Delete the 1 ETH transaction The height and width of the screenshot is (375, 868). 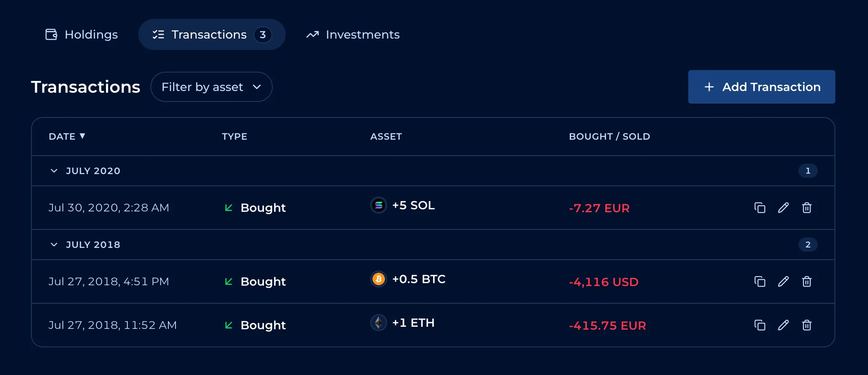(807, 325)
